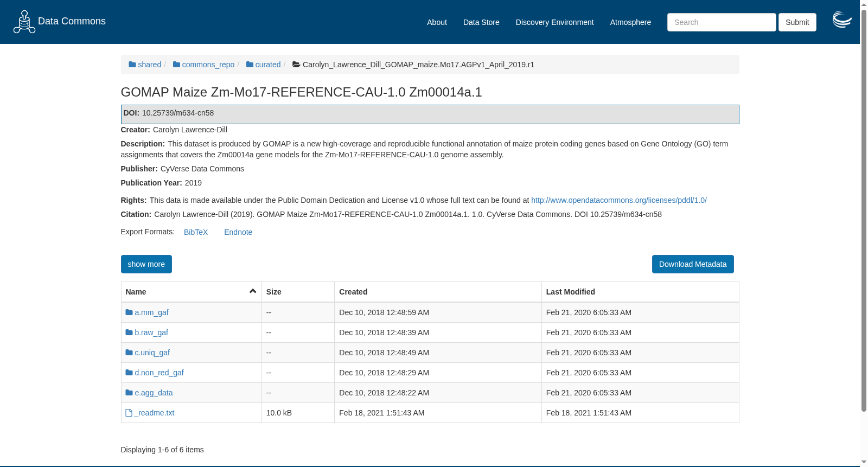Expand metadata with show more button
The width and height of the screenshot is (868, 467).
tap(146, 264)
